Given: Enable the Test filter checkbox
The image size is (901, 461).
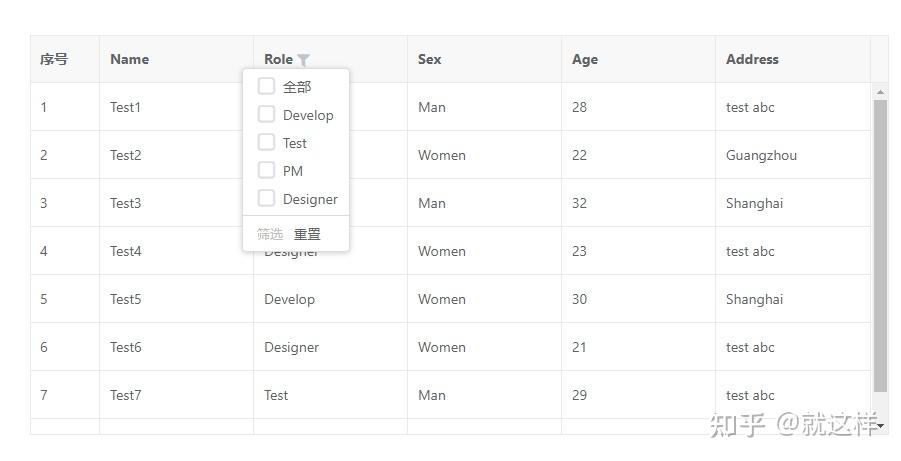Looking at the screenshot, I should [267, 142].
